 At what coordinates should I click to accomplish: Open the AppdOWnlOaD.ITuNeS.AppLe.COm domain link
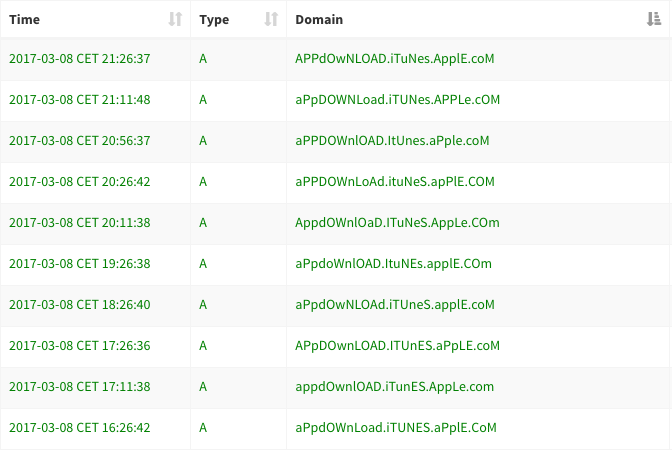pos(397,223)
